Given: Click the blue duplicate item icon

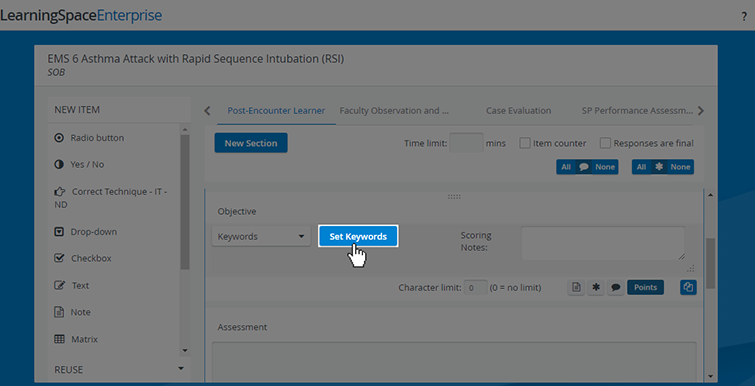Looking at the screenshot, I should coord(688,287).
